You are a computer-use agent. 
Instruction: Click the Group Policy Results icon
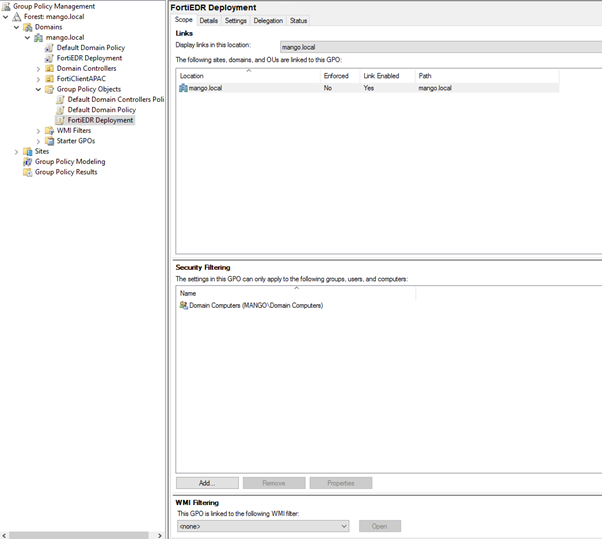(x=28, y=172)
